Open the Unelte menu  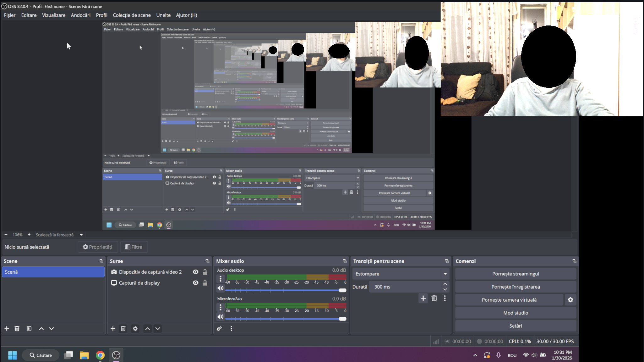coord(163,15)
